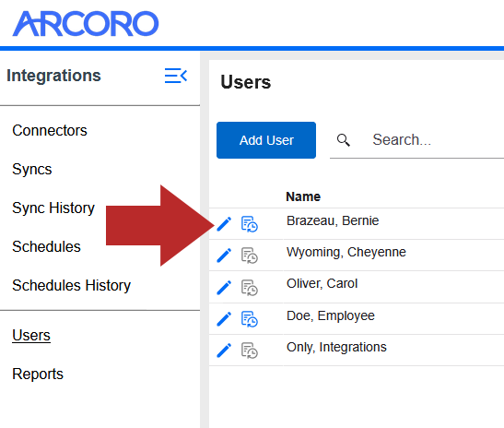
Task: Select the name Oliver, Carol
Action: (322, 284)
